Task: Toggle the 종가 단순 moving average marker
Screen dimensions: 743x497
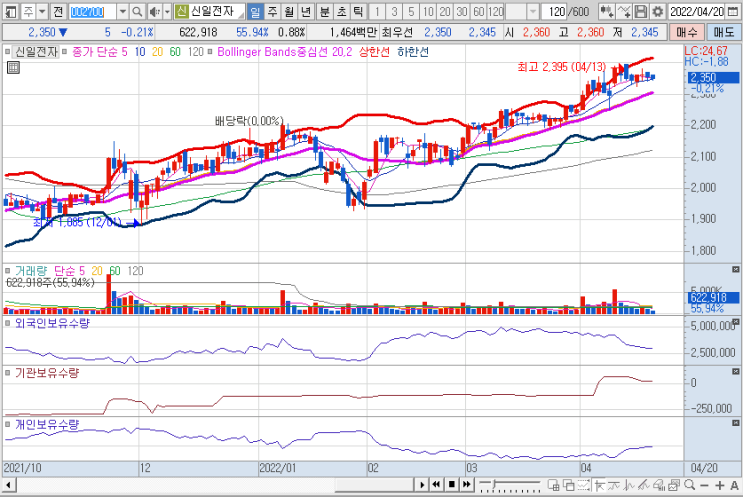Action: [x=64, y=52]
